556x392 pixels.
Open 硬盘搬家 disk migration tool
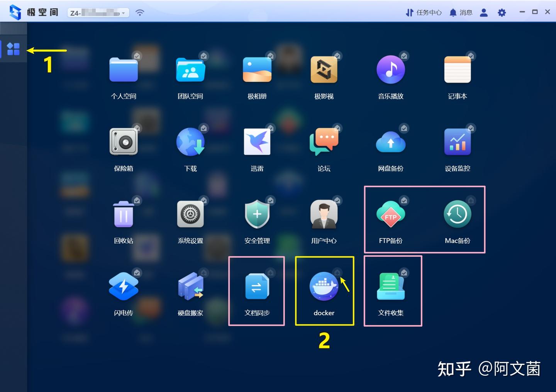[190, 286]
